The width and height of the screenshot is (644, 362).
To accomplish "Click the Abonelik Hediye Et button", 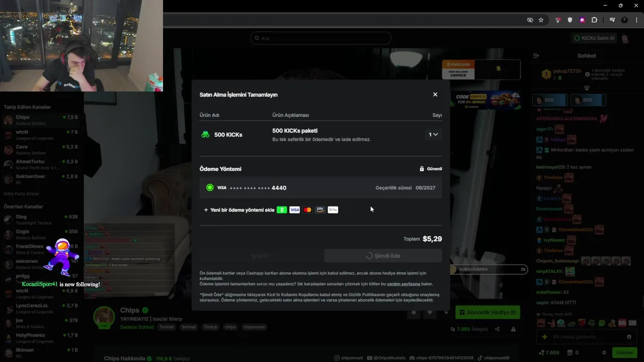I will click(488, 312).
